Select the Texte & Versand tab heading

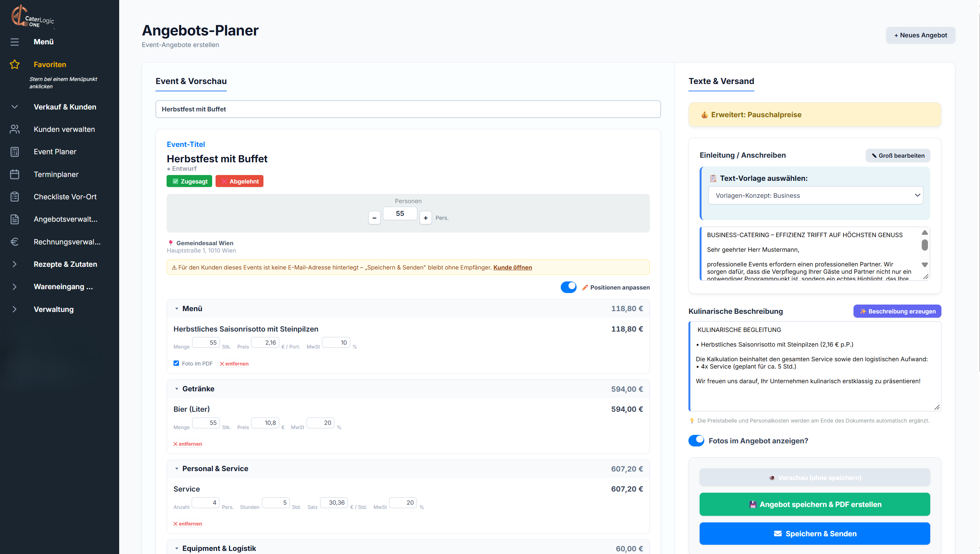click(x=721, y=81)
